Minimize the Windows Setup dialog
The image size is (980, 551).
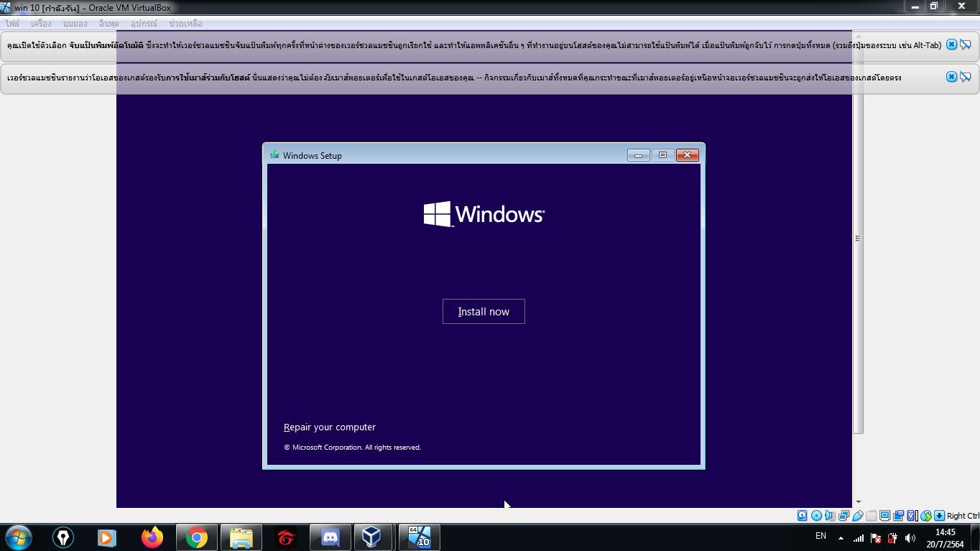[638, 155]
